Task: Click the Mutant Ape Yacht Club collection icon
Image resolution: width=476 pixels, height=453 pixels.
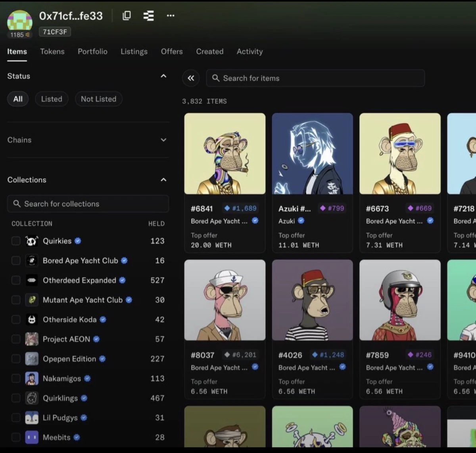Action: coord(32,300)
